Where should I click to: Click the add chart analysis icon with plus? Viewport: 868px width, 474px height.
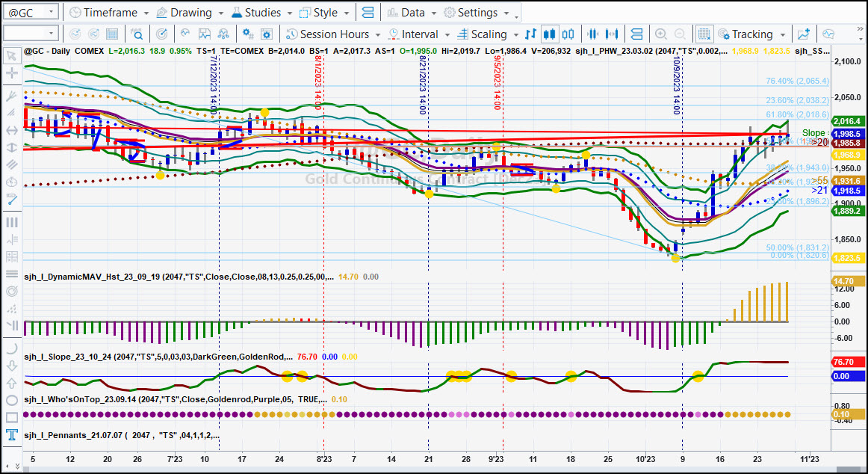click(x=804, y=34)
